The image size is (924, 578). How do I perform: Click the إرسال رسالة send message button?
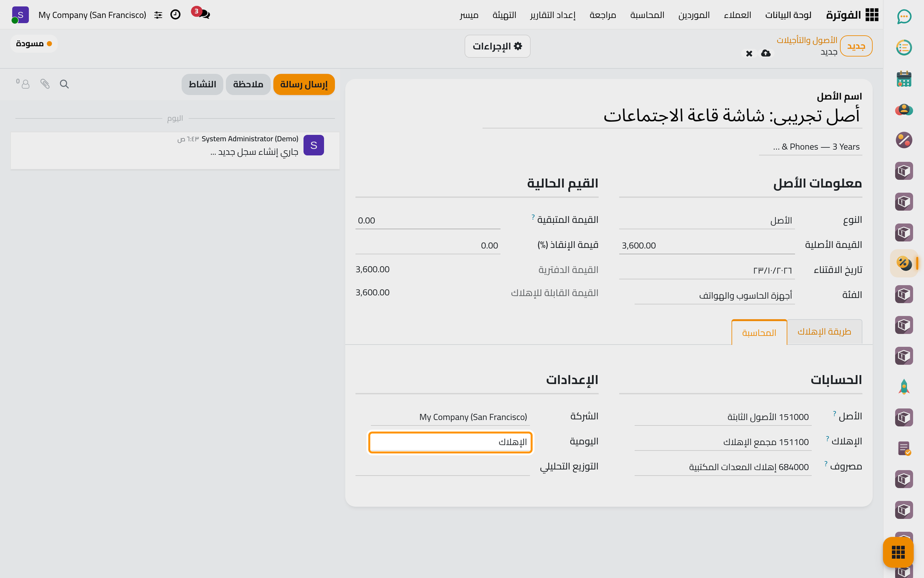click(x=304, y=84)
